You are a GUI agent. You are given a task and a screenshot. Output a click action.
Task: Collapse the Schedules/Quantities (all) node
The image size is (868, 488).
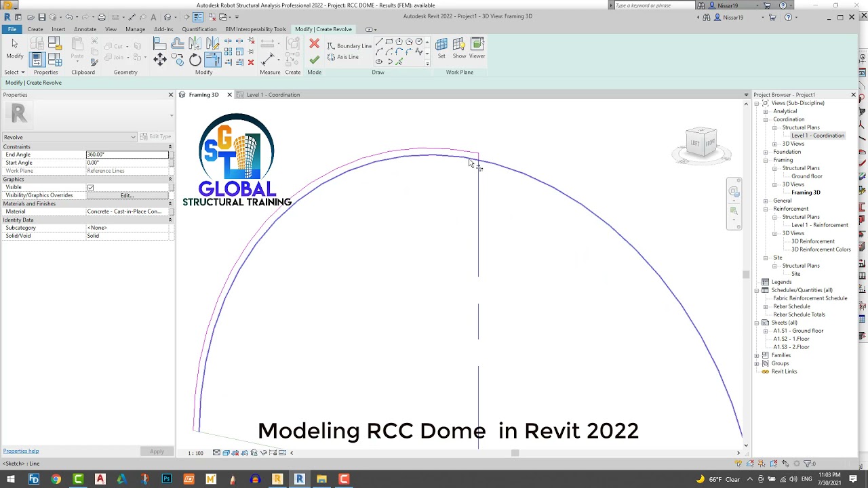[x=757, y=290]
